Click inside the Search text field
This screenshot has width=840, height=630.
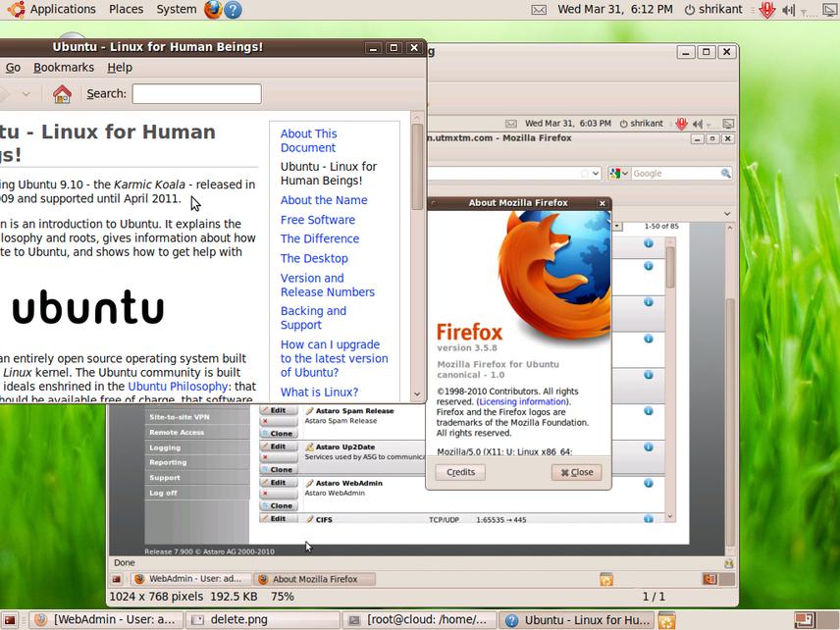click(196, 94)
